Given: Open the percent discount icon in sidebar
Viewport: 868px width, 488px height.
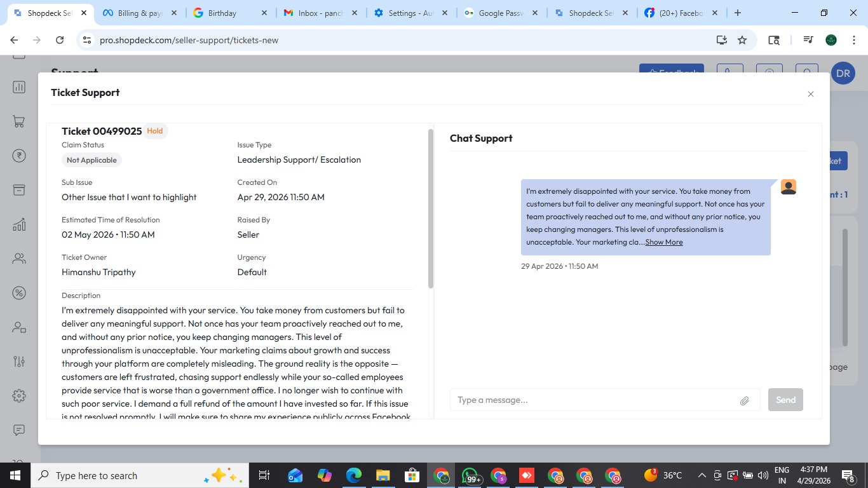Looking at the screenshot, I should point(19,293).
